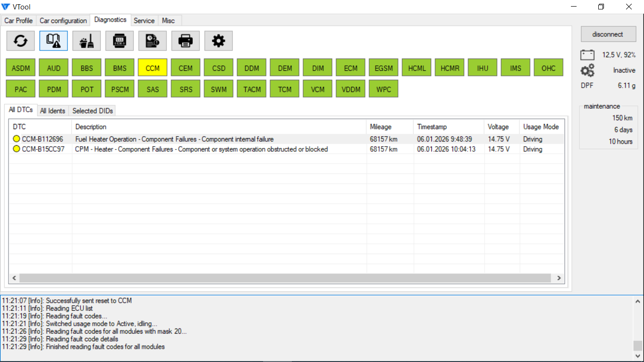The width and height of the screenshot is (644, 362).
Task: Select the SRS module button
Action: pos(186,89)
